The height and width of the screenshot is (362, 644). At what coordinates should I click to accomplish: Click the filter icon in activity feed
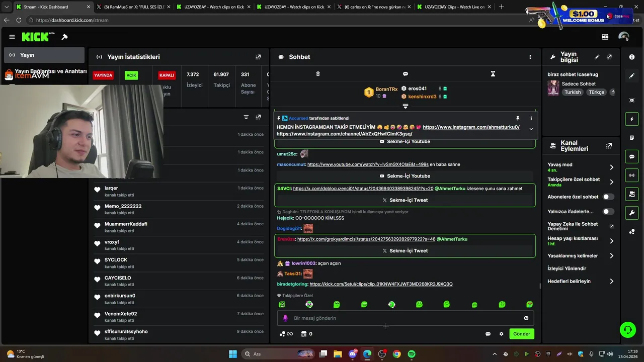246,117
